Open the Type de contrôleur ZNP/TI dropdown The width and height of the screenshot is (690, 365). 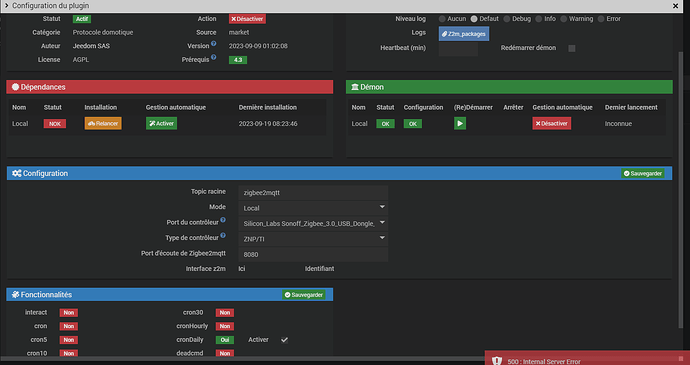[x=313, y=239]
